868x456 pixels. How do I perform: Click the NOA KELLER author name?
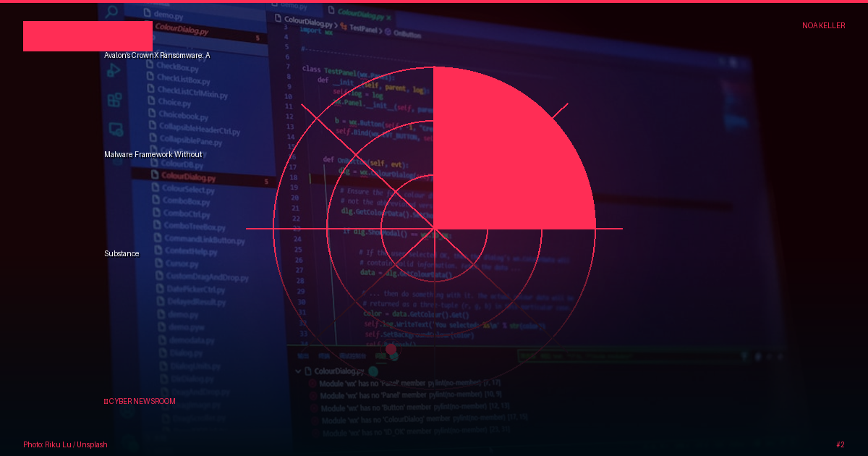(823, 25)
